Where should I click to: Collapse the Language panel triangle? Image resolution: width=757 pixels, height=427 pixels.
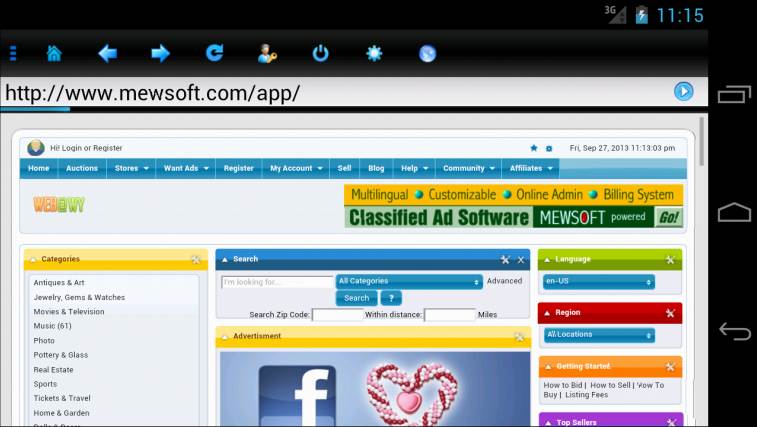point(547,259)
